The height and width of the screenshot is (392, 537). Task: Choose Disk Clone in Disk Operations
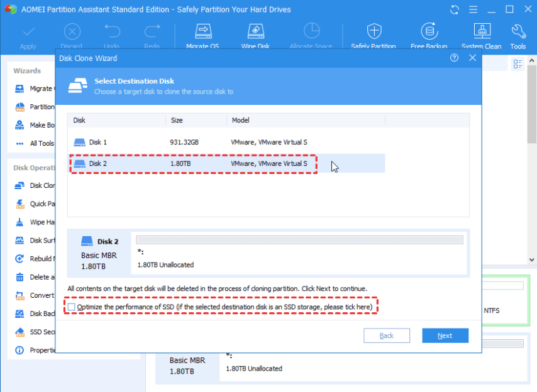pyautogui.click(x=34, y=185)
